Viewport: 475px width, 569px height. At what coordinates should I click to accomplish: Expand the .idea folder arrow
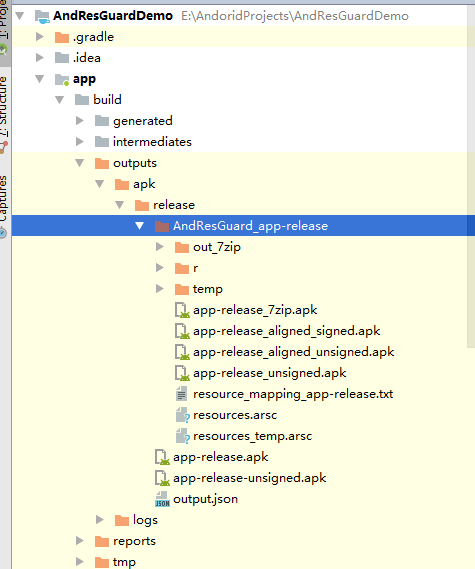tap(40, 58)
